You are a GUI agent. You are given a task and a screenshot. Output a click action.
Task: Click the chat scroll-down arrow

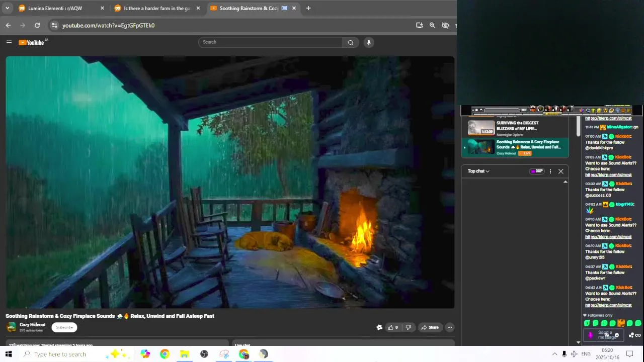578,342
